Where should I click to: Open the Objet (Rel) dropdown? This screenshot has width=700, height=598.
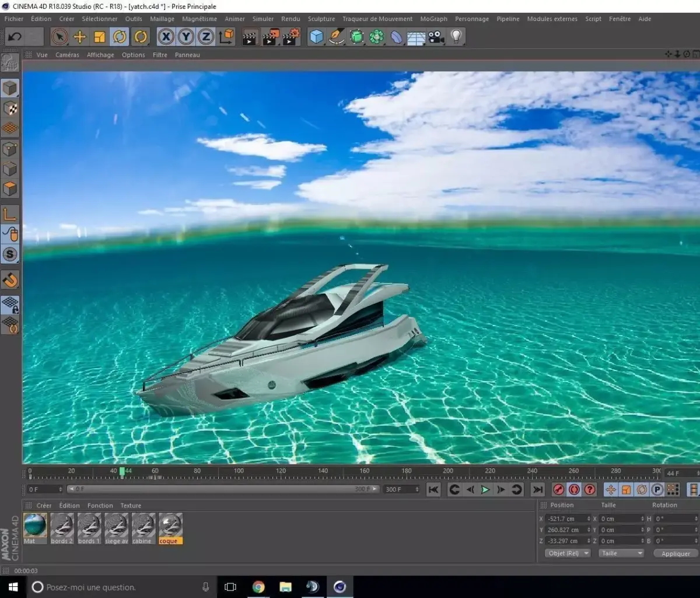click(x=568, y=553)
